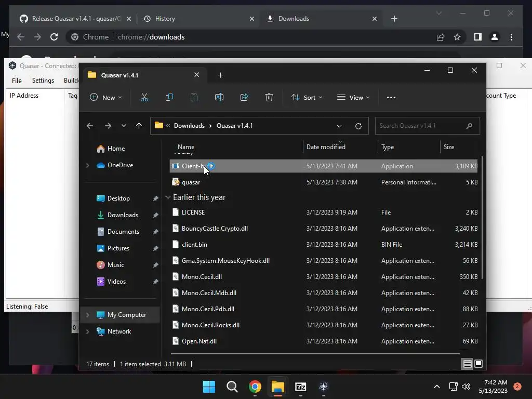Image resolution: width=532 pixels, height=399 pixels.
Task: Sort by Date modified column header
Action: pos(326,147)
